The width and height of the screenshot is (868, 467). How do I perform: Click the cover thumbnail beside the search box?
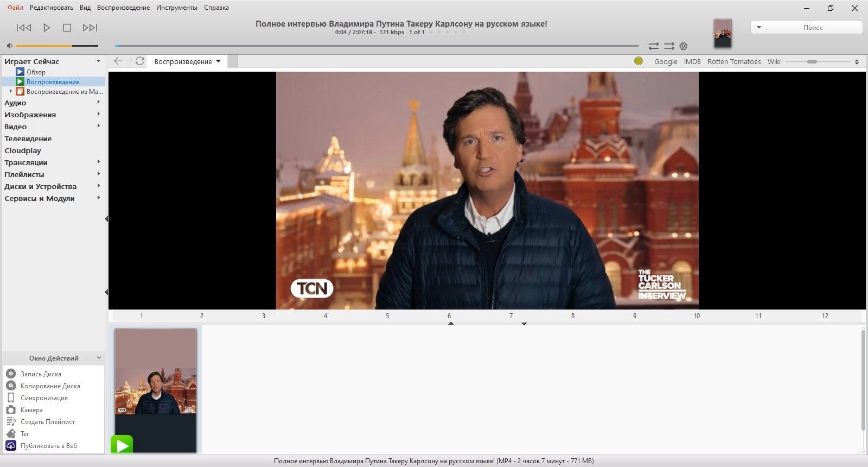coord(723,33)
